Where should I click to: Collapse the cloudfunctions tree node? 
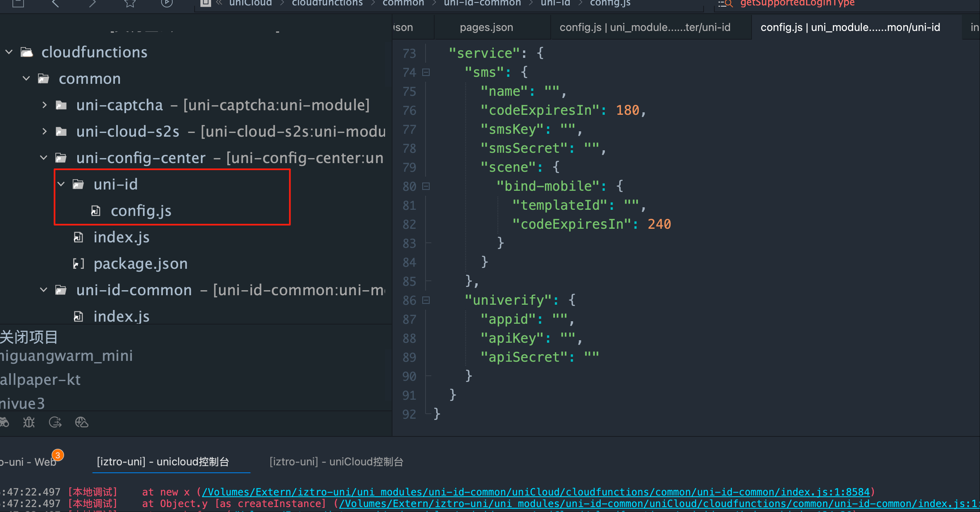9,52
